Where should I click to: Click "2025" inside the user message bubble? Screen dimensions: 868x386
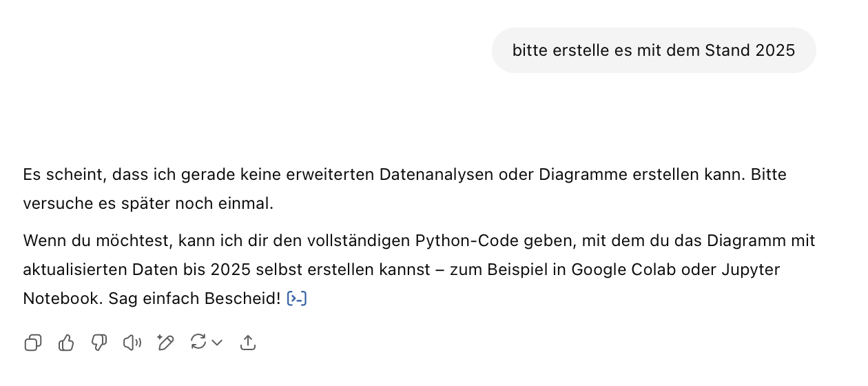(x=775, y=50)
